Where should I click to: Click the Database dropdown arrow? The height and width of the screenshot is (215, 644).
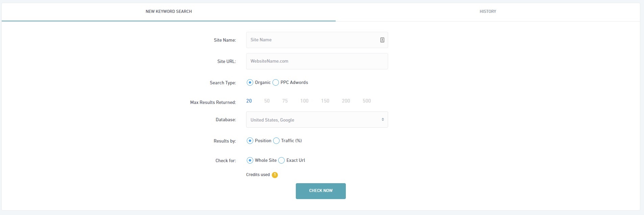[383, 120]
